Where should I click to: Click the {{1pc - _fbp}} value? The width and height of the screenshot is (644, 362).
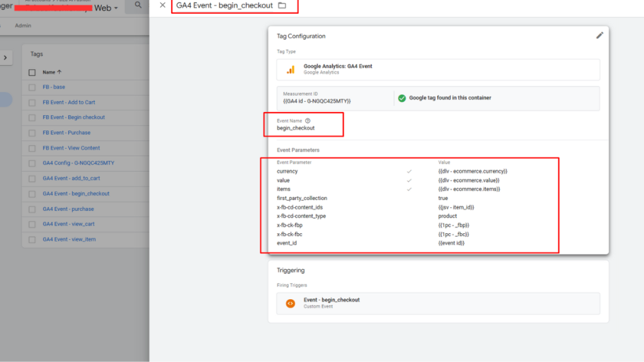[453, 225]
